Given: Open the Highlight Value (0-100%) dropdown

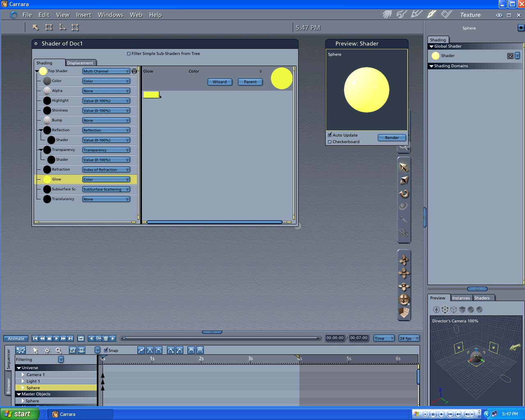Looking at the screenshot, I should 106,100.
